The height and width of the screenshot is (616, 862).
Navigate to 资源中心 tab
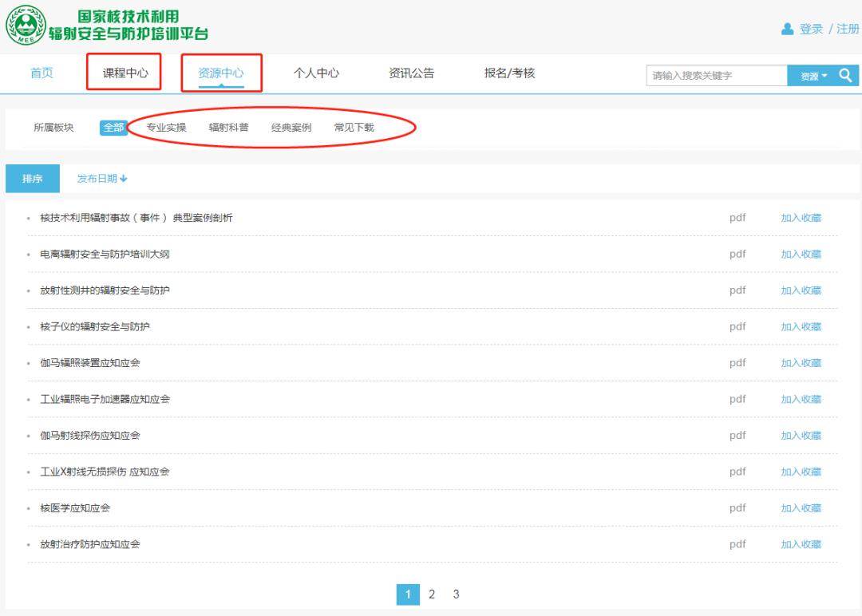tap(221, 73)
